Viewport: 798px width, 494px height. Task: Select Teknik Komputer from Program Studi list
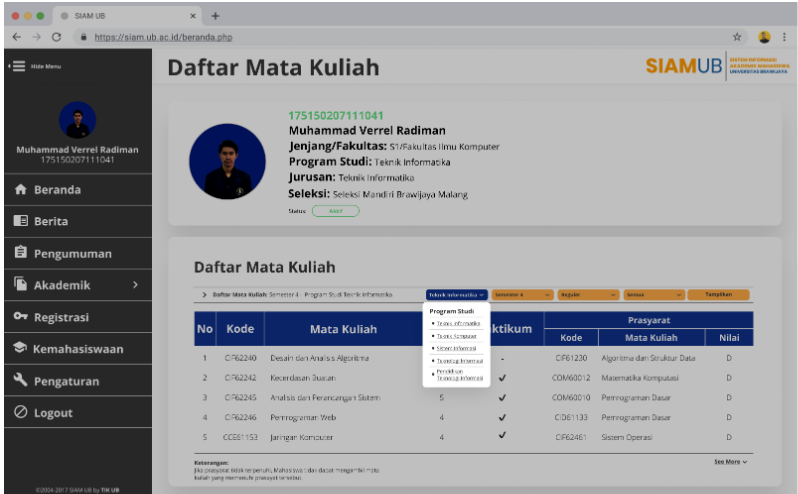pos(457,336)
